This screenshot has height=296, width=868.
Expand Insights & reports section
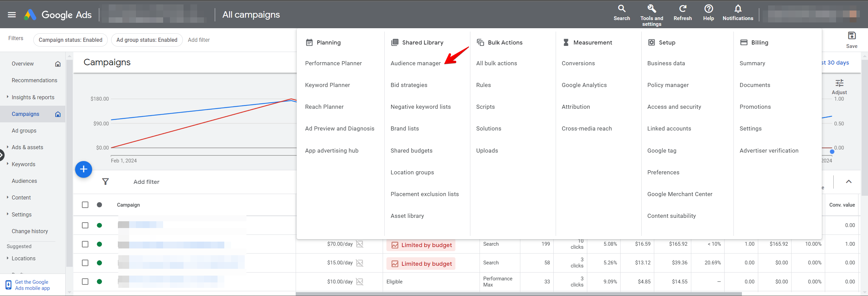pos(7,97)
